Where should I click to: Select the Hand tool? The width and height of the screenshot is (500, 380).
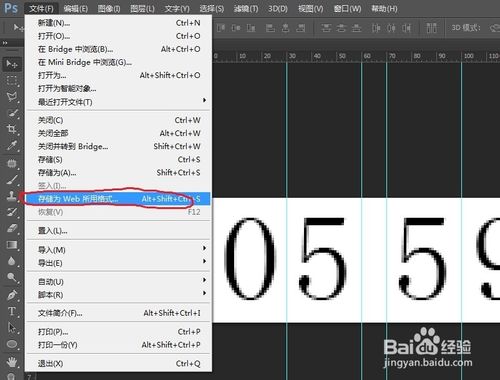coord(12,361)
